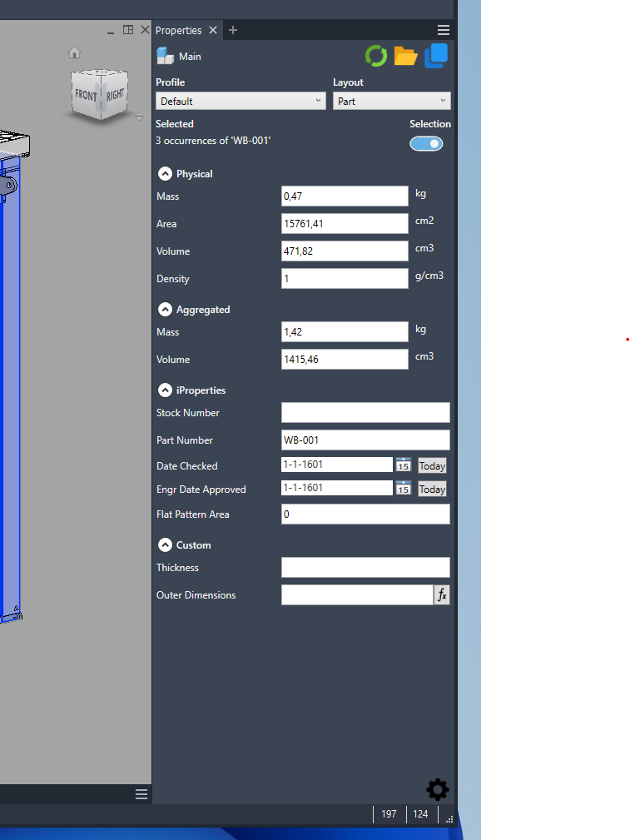The width and height of the screenshot is (630, 840).
Task: Open the yellow folder icon
Action: [405, 56]
